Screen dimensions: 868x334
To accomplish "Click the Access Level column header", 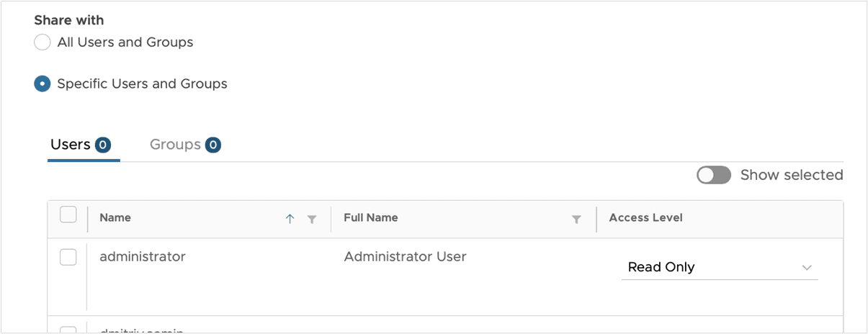I will tap(646, 217).
